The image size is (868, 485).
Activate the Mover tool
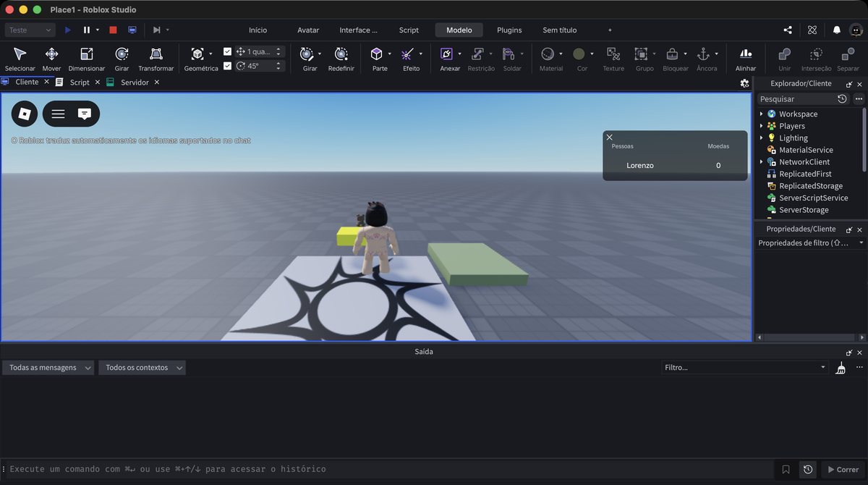tap(51, 54)
